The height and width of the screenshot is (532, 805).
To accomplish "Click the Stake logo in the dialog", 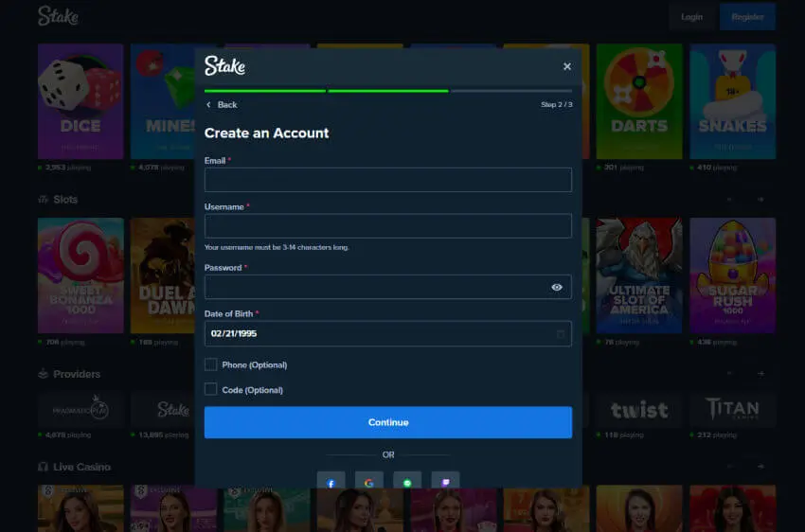I will (x=224, y=65).
